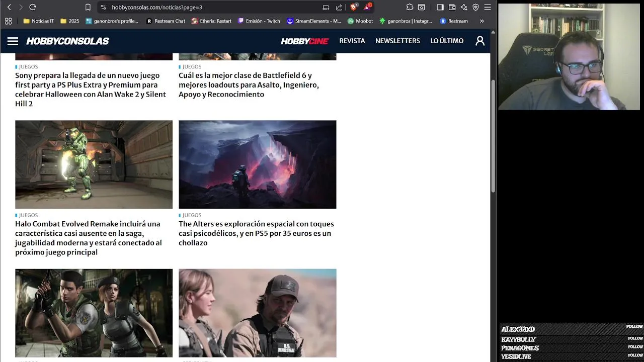Screen dimensions: 644x362
Task: Click the address bar URL field
Action: (211, 7)
